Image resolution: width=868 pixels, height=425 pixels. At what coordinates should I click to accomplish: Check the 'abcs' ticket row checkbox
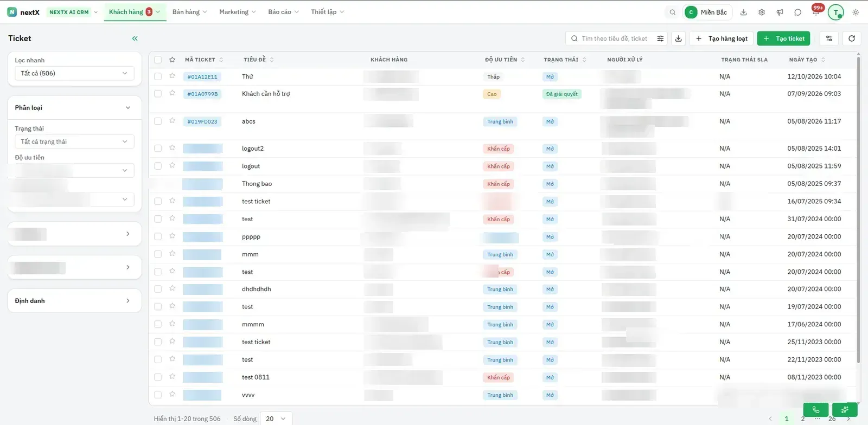(158, 121)
